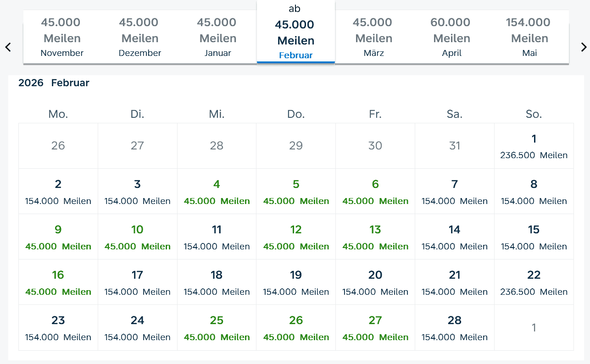Click the previous months left arrow
This screenshot has height=364, width=590.
8,47
